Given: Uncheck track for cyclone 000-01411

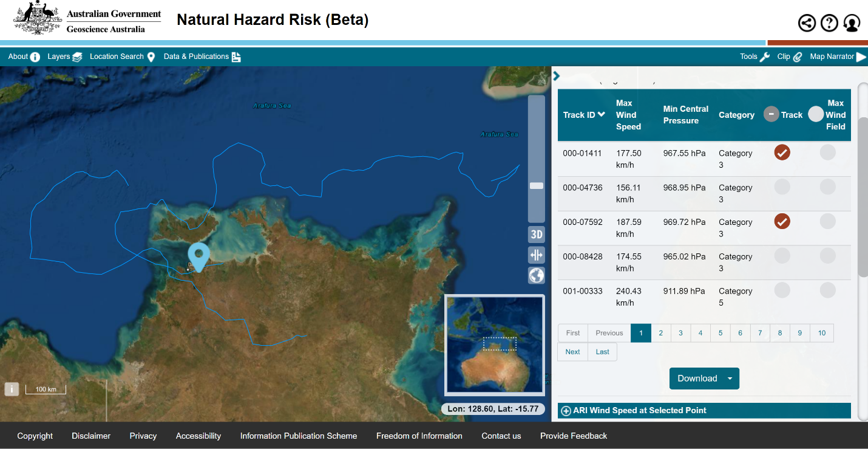Looking at the screenshot, I should coord(782,153).
